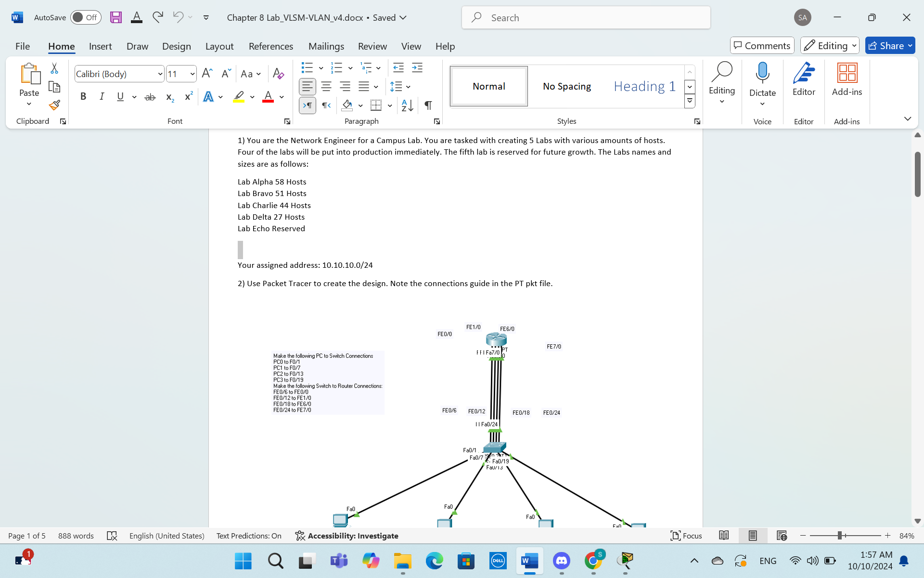This screenshot has height=578, width=924.
Task: Click the Save icon in title bar
Action: click(x=115, y=18)
